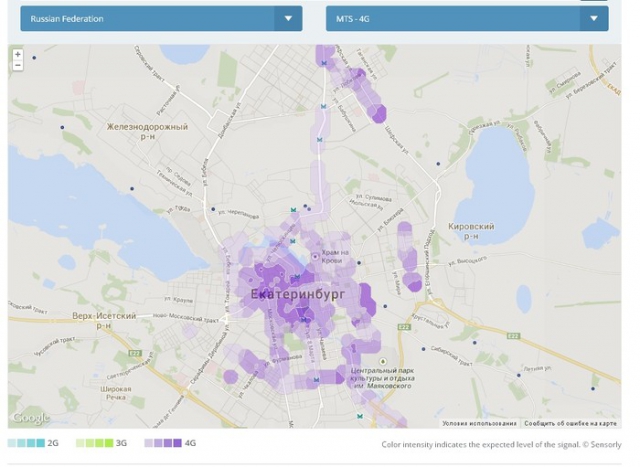Click the Широкая Речка label
Screen dimensions: 640x467
116,393
